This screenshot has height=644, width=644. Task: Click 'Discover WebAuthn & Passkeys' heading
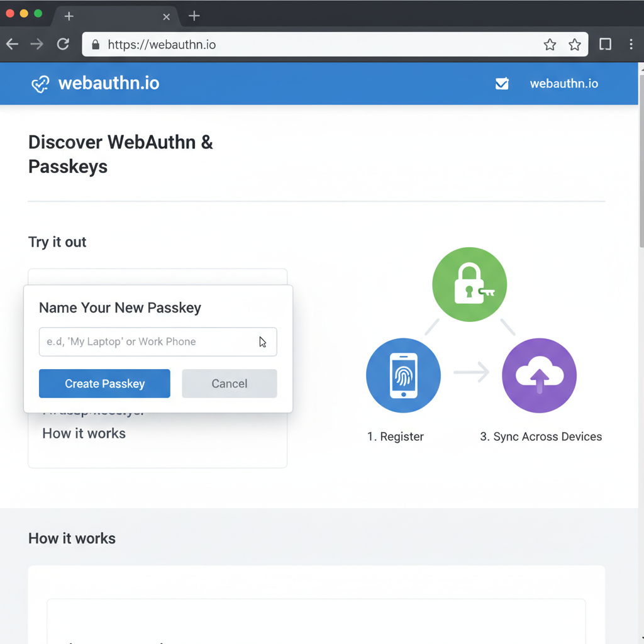[120, 155]
